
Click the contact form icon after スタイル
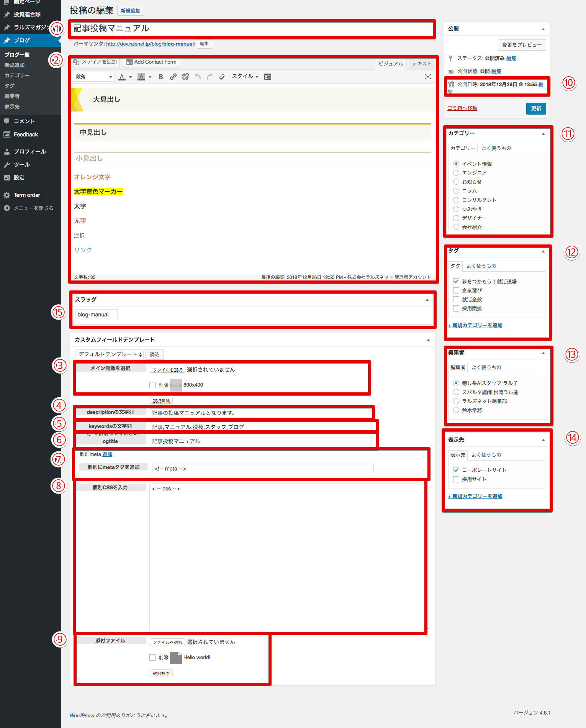pyautogui.click(x=268, y=77)
